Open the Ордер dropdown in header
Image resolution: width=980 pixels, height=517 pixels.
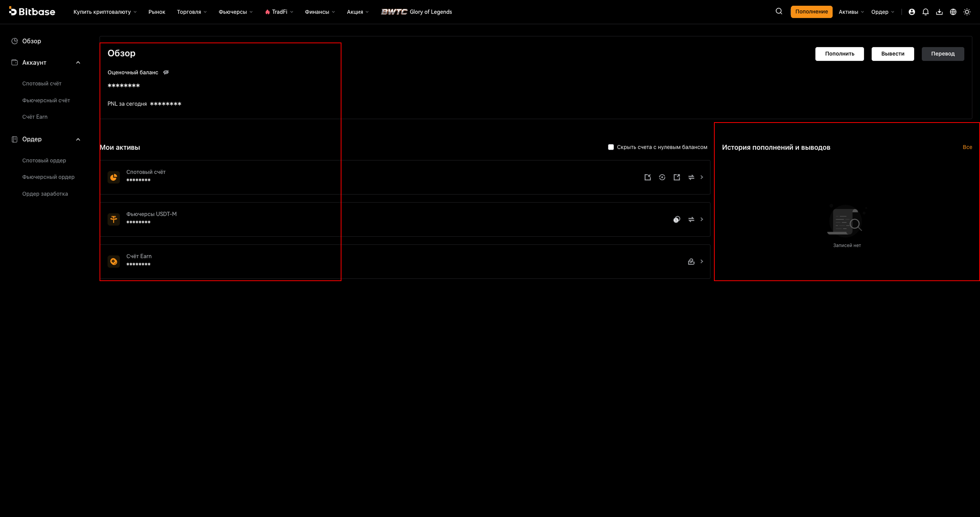883,12
